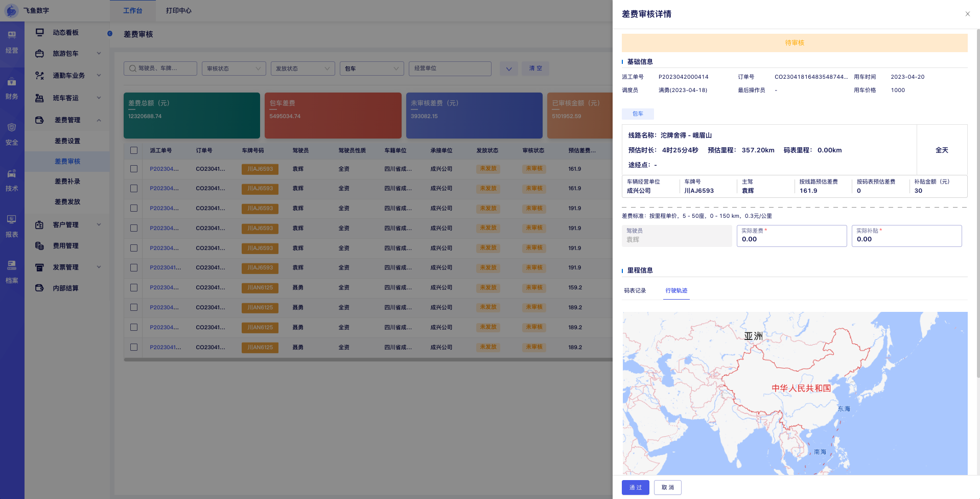980x499 pixels.
Task: Select the 技术 sidebar icon
Action: [12, 174]
